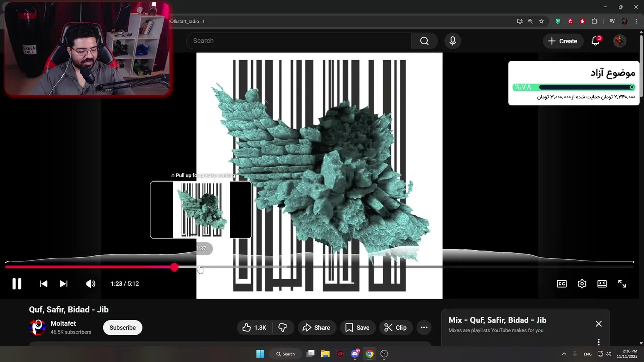The image size is (644, 362).
Task: Close the Mix playlist panel
Action: tap(599, 324)
